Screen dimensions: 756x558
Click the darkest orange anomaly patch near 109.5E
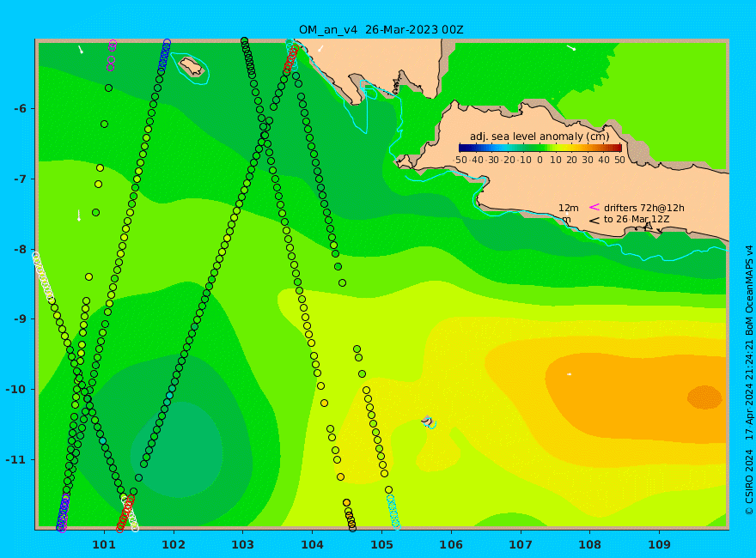[x=704, y=397]
